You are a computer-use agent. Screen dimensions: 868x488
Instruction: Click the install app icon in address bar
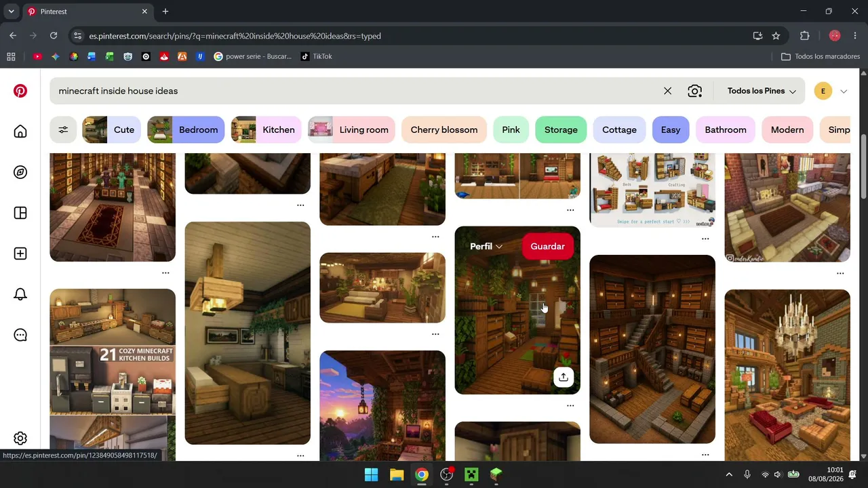point(757,36)
